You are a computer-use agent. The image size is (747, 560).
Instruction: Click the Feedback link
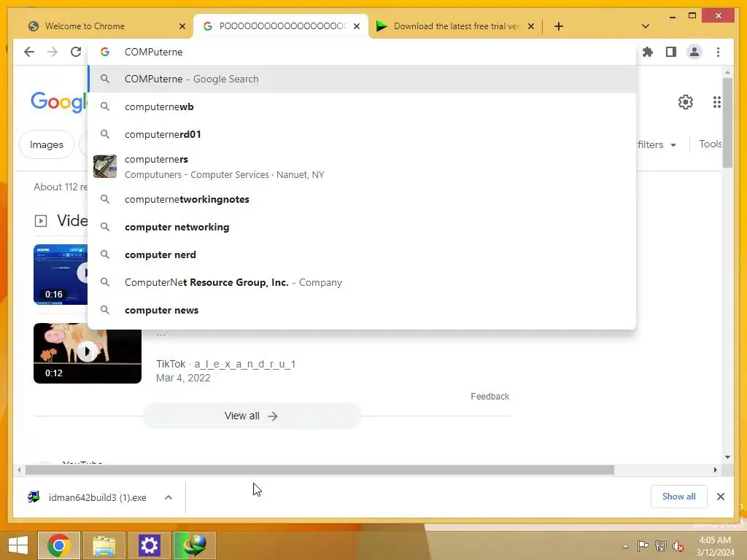click(489, 396)
